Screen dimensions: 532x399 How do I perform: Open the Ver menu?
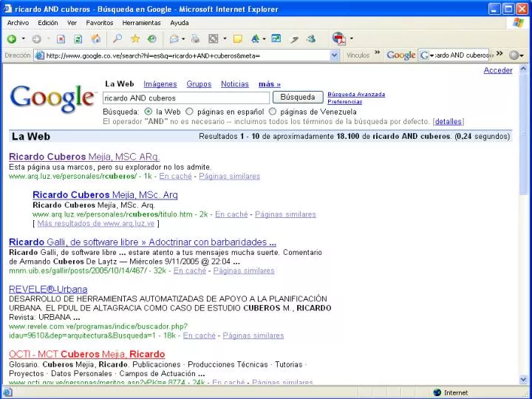pyautogui.click(x=72, y=23)
